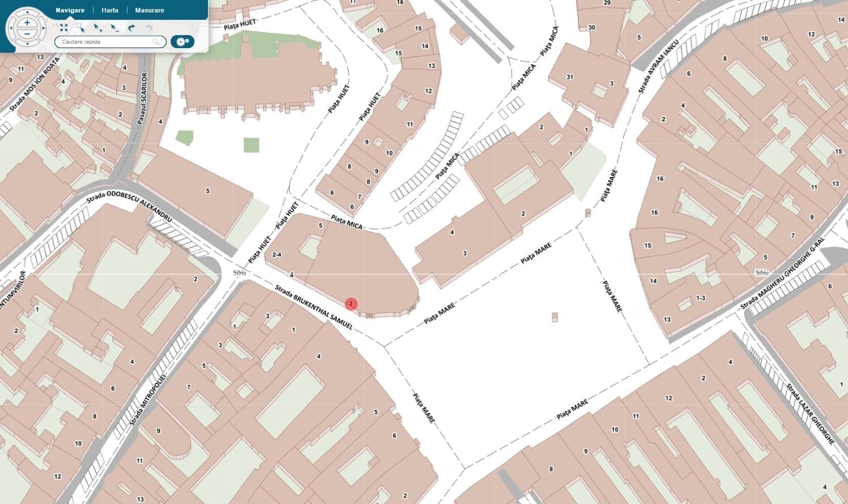The width and height of the screenshot is (848, 504).
Task: Click the Cautare rapida search field
Action: (110, 42)
